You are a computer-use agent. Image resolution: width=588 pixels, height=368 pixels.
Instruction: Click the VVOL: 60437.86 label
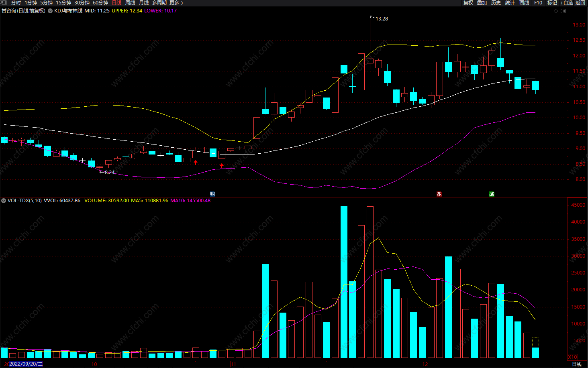(x=62, y=201)
